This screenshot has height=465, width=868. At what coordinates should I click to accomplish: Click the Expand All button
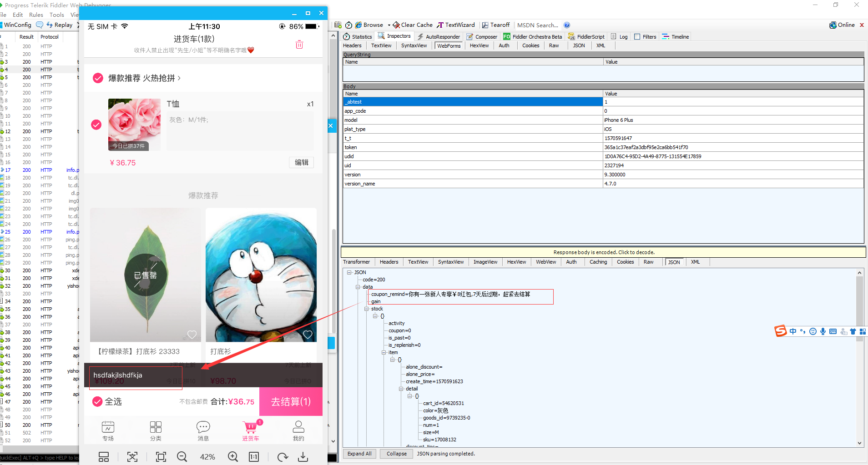(x=359, y=454)
